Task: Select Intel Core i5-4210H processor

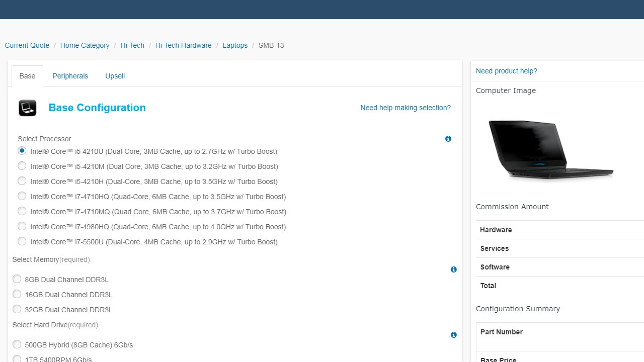Action: coord(22,181)
